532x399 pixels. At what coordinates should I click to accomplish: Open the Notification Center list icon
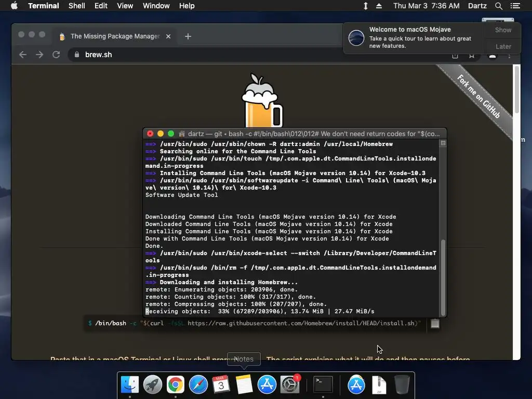point(515,6)
